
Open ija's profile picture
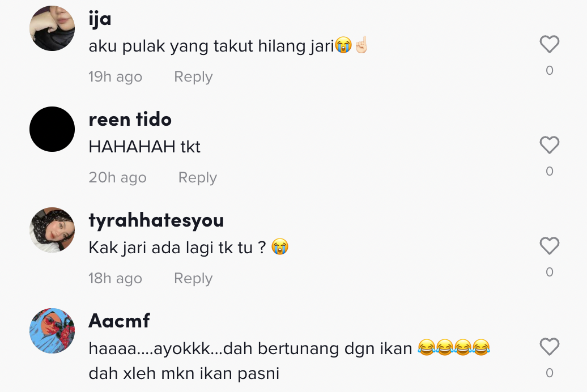click(52, 28)
